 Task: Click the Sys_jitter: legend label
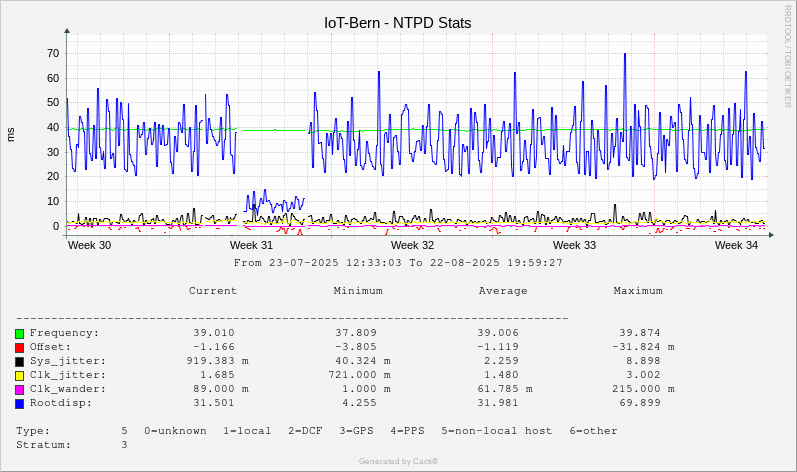tap(68, 361)
